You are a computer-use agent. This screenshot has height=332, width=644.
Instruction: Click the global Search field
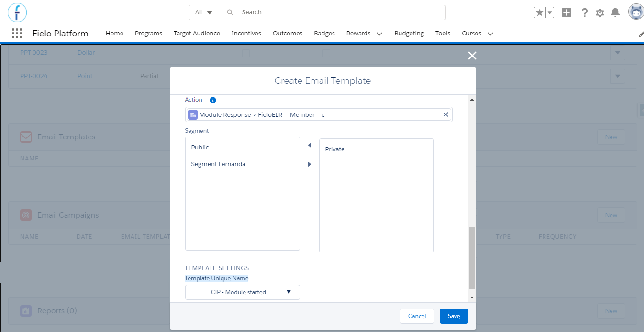tap(331, 12)
